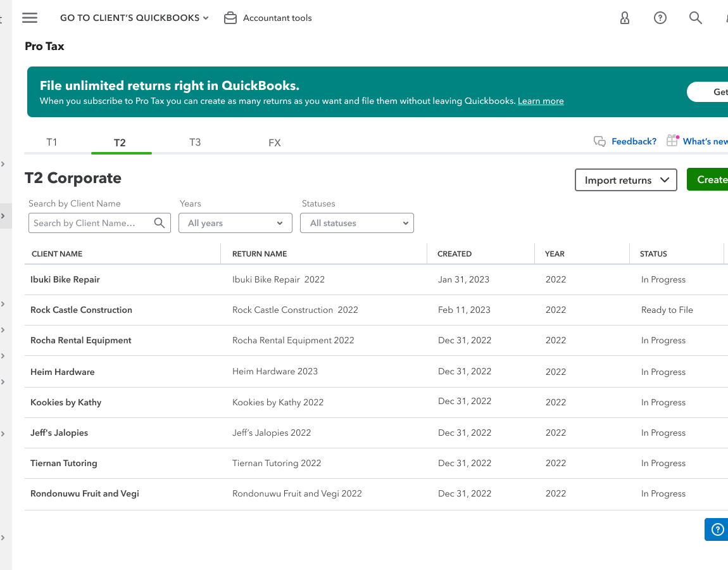Click created date Jan 31, 2023
Image resolution: width=728 pixels, height=570 pixels.
[463, 279]
